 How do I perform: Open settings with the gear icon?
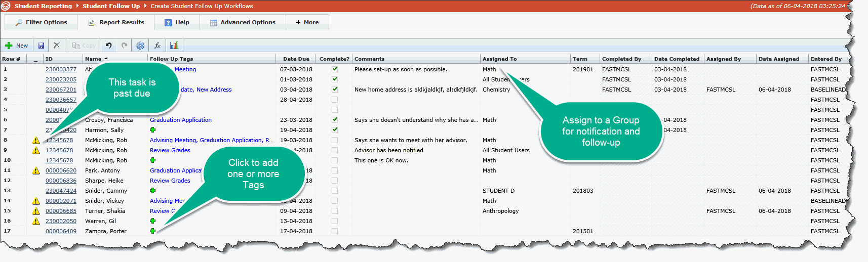point(140,46)
